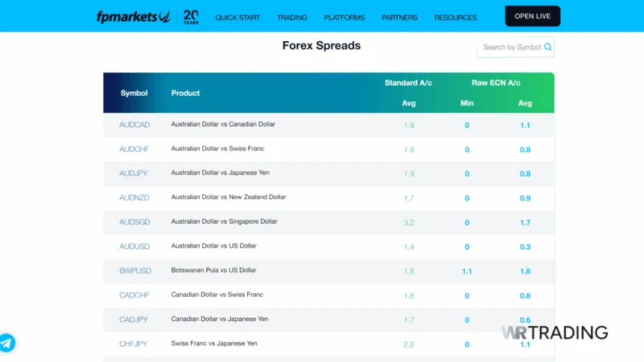This screenshot has width=644, height=362.
Task: Click AUDUSD raw average 0.3
Action: pos(525,247)
